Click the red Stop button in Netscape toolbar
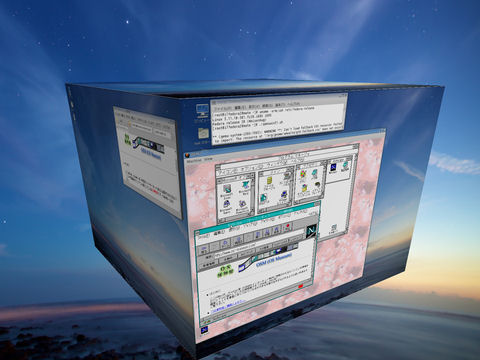 pyautogui.click(x=287, y=227)
